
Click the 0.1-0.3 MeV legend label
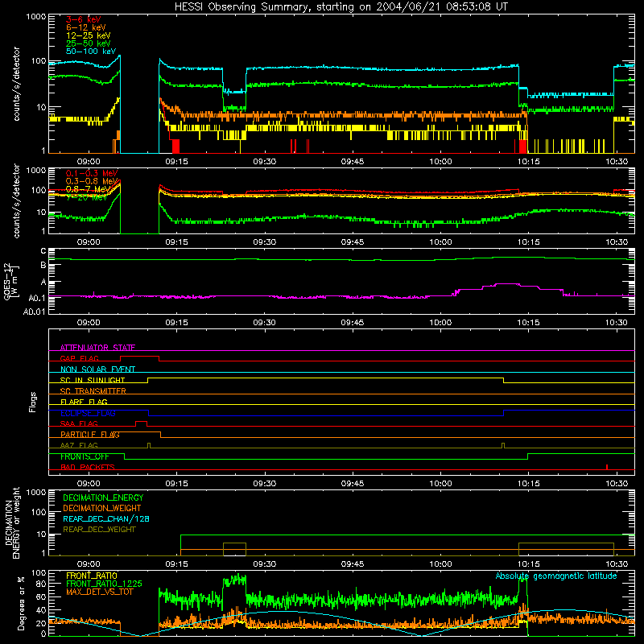click(92, 173)
